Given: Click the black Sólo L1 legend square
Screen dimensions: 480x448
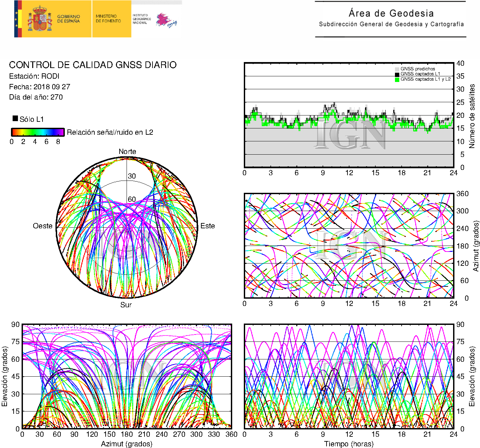Looking at the screenshot, I should [x=15, y=118].
